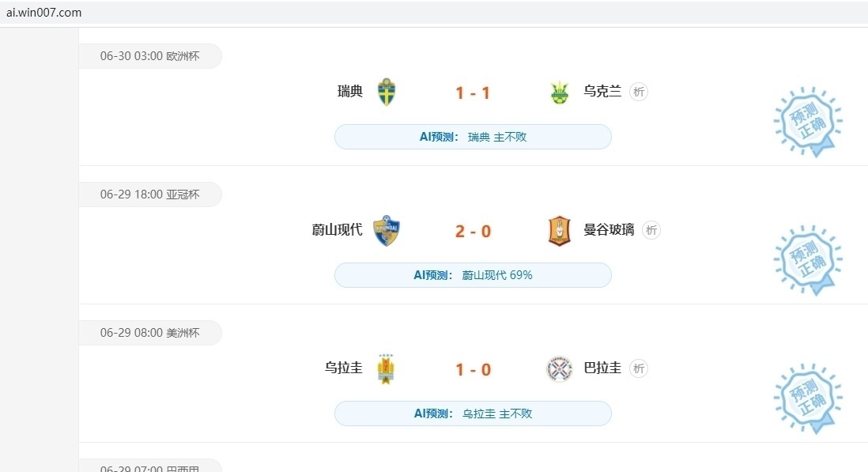This screenshot has width=868, height=472.
Task: Select the 06-30 03:00 欧洲杯 label
Action: 149,56
